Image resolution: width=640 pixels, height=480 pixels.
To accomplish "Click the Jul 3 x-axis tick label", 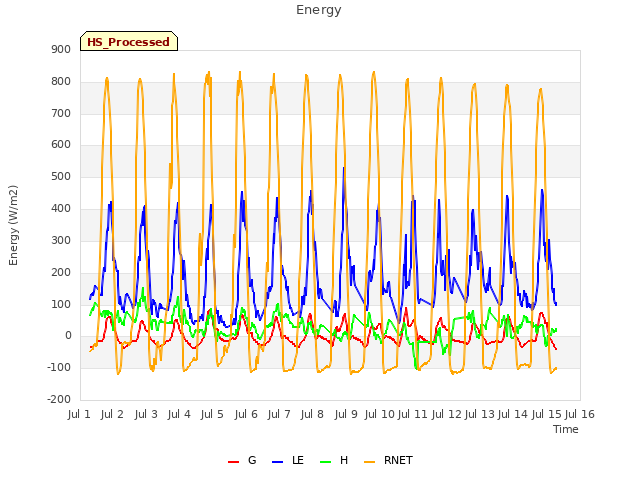I will (x=146, y=414).
